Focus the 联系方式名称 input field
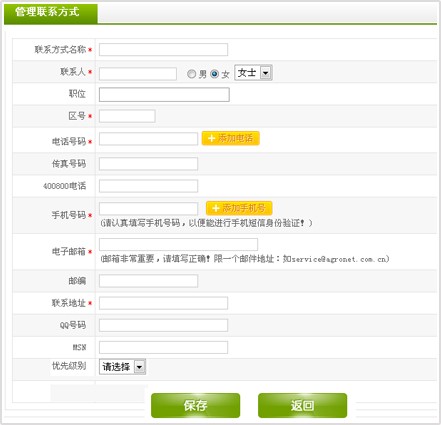Screen dimensions: 441x425 point(163,50)
